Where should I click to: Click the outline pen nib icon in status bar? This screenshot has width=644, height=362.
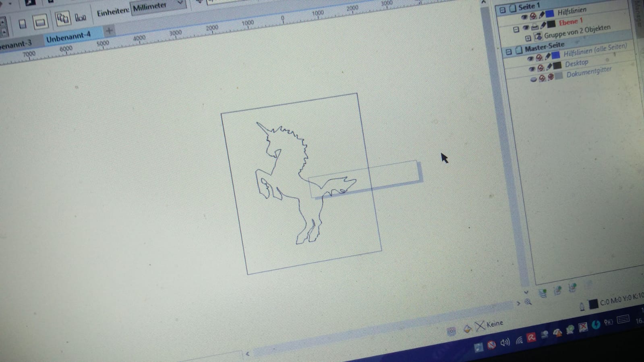click(582, 307)
